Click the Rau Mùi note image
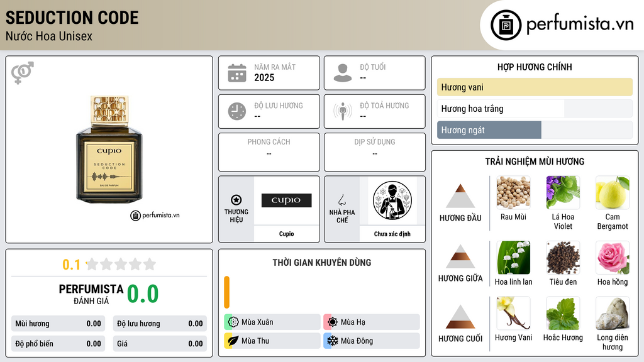Image resolution: width=644 pixels, height=362 pixels. (513, 192)
